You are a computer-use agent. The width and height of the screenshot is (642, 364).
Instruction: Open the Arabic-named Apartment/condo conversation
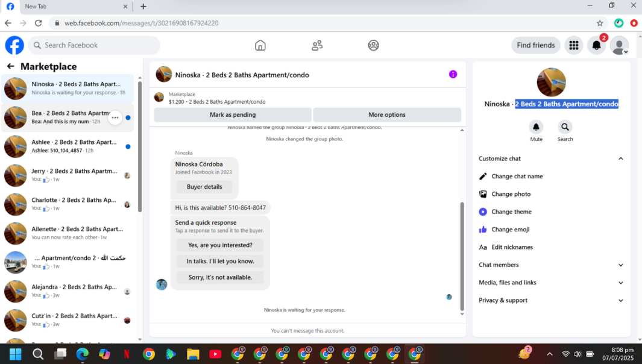(68, 262)
